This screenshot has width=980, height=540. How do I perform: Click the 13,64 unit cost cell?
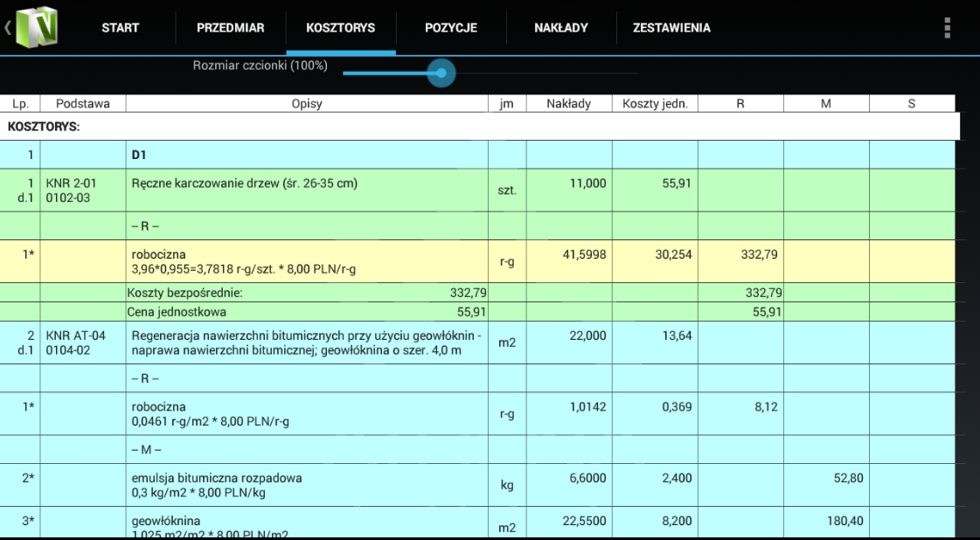coord(655,343)
